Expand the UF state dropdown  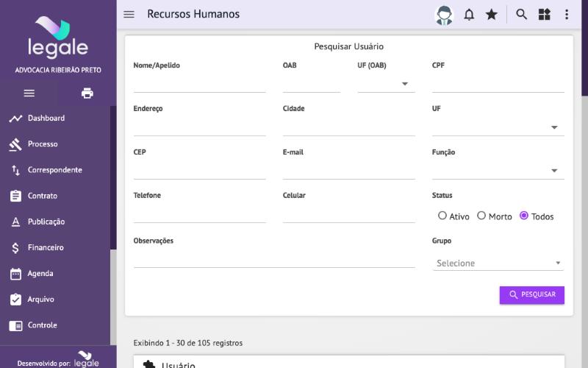[498, 127]
